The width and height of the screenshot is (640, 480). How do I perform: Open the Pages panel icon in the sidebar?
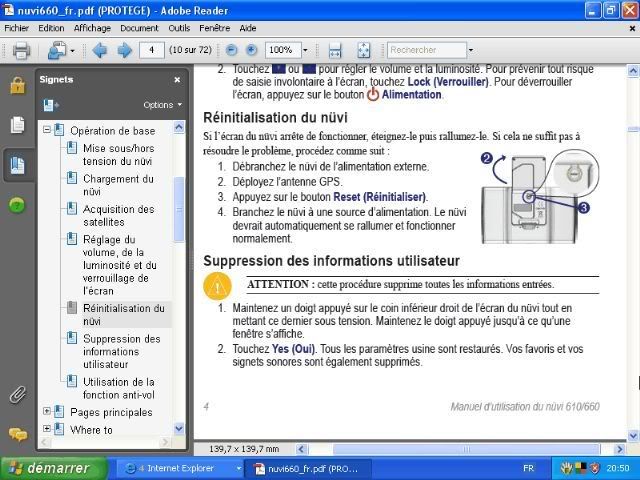click(x=17, y=125)
